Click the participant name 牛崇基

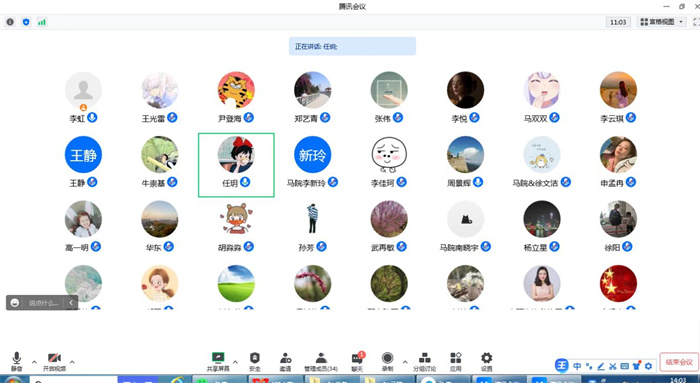[x=153, y=183]
